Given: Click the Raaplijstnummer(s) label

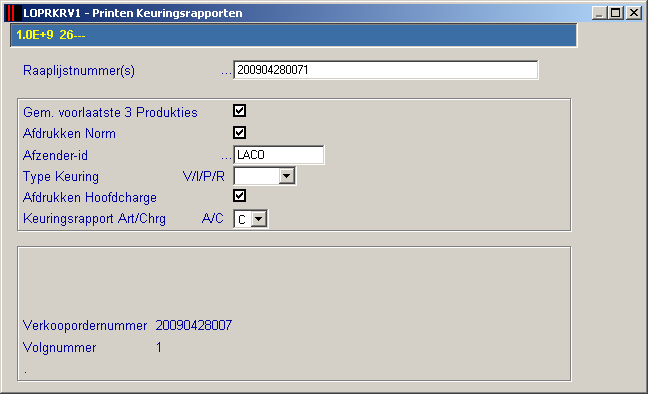Looking at the screenshot, I should click(x=79, y=71).
